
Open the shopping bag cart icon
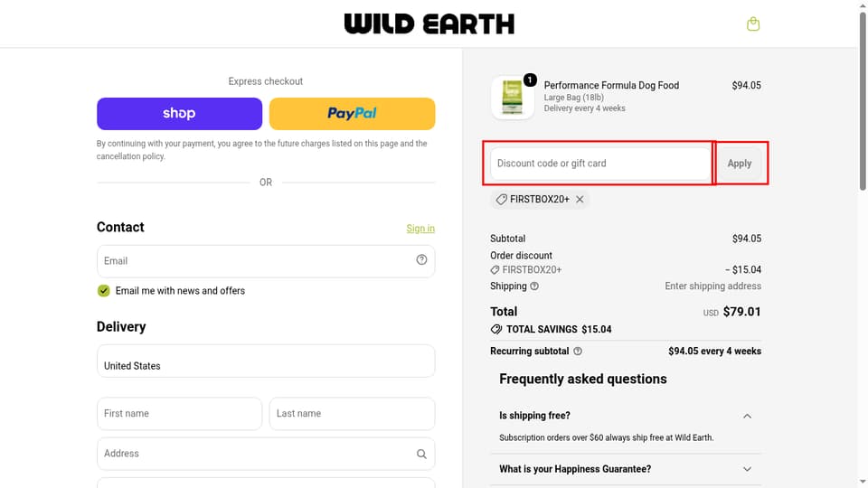coord(753,23)
